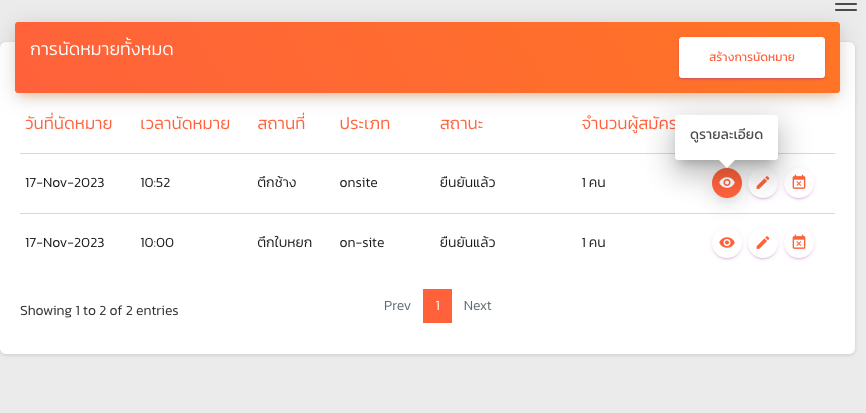Edit the 10:00 appointment with pencil icon
866x413 pixels.
point(763,242)
